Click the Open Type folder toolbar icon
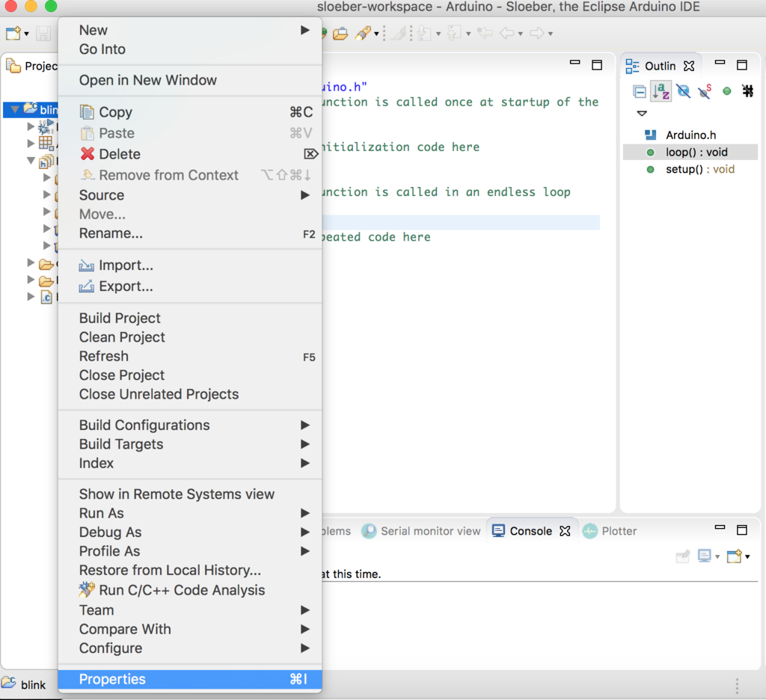Viewport: 766px width, 700px height. (340, 33)
